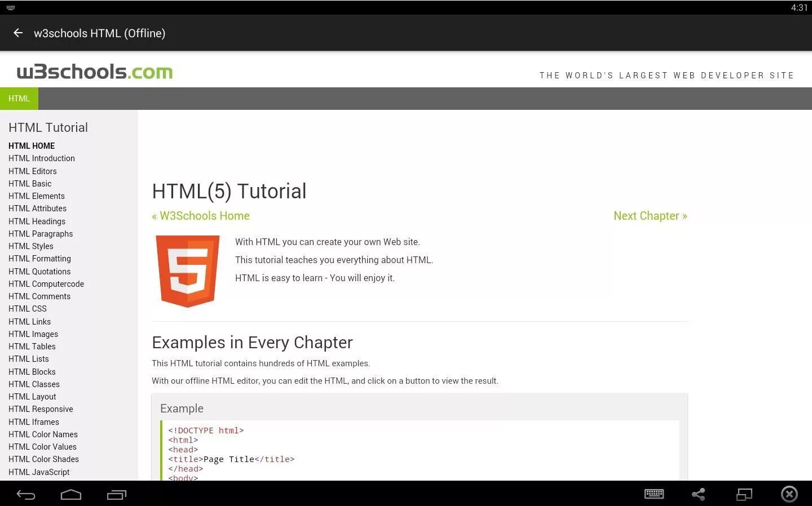Click the HTML Tutorial sidebar heading
This screenshot has width=812, height=506.
(x=48, y=127)
